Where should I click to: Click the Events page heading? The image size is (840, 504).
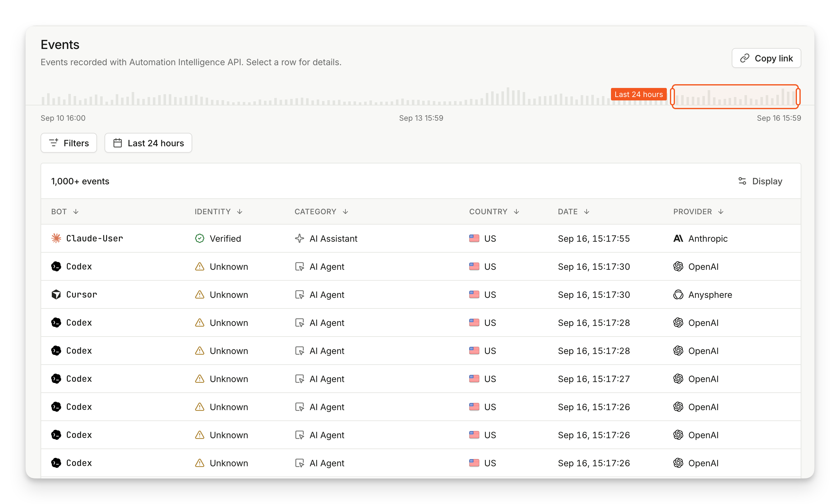pyautogui.click(x=60, y=45)
